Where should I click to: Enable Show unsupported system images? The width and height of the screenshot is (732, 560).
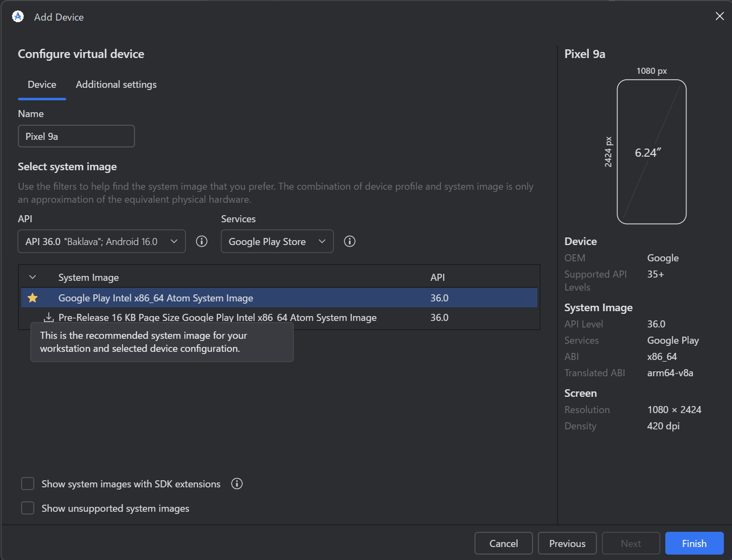click(28, 508)
